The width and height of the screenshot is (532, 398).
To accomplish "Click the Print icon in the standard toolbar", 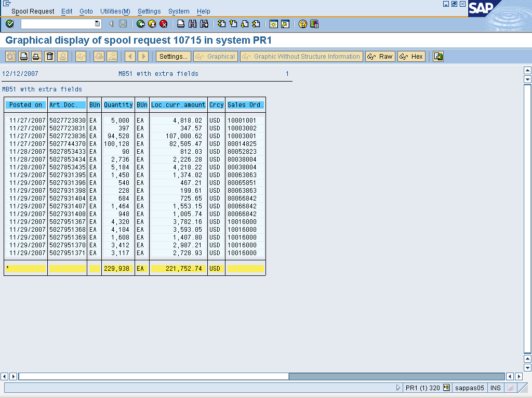I will pos(181,24).
